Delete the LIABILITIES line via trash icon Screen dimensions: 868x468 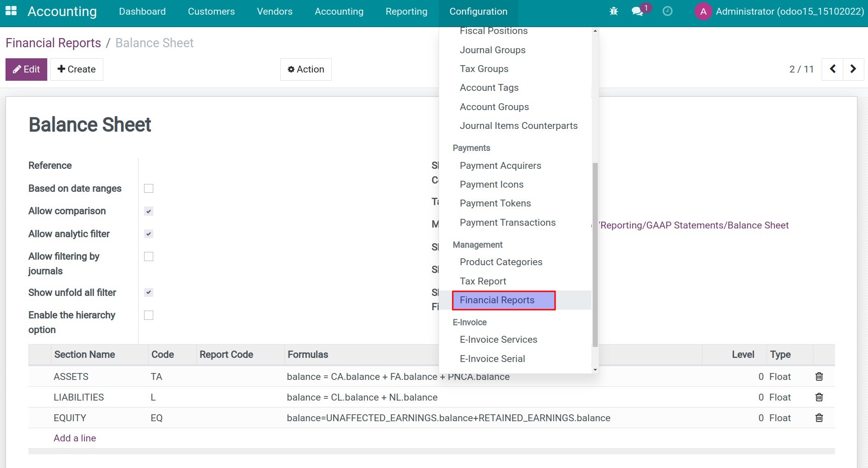point(819,397)
